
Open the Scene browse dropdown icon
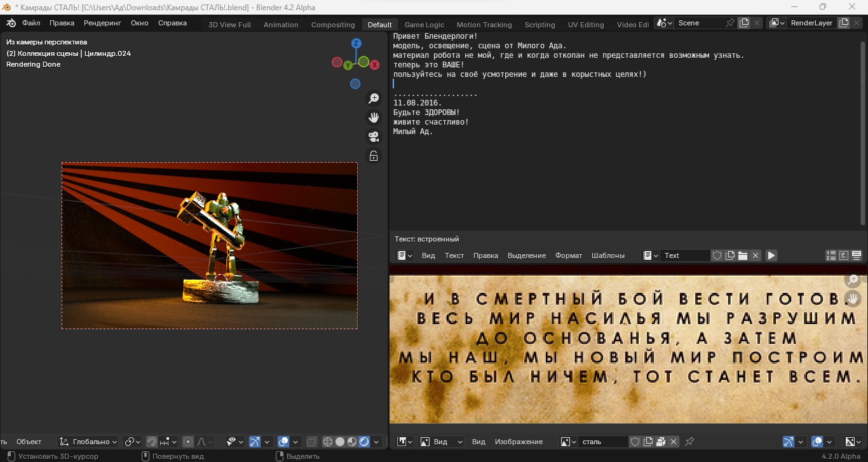tap(664, 23)
